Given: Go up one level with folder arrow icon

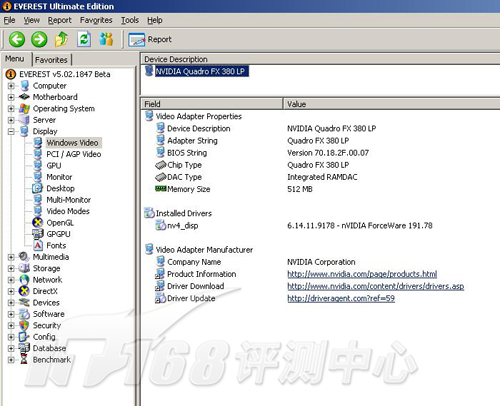Looking at the screenshot, I should pos(61,39).
